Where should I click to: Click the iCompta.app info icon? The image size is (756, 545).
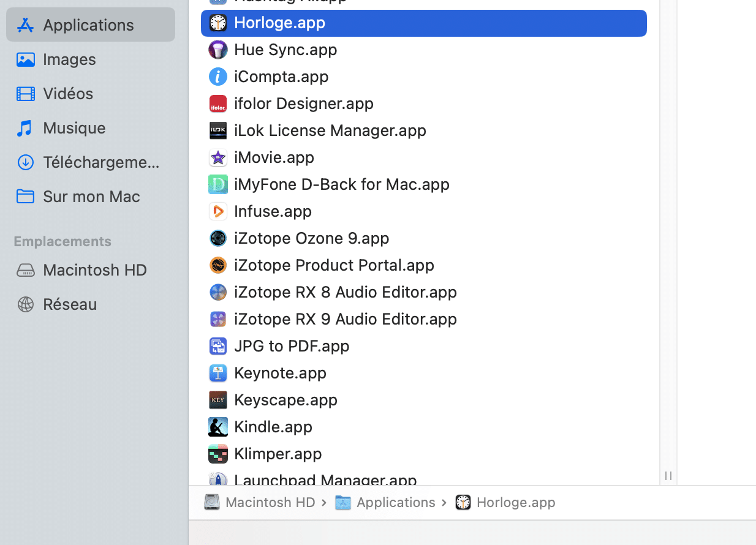coord(218,77)
